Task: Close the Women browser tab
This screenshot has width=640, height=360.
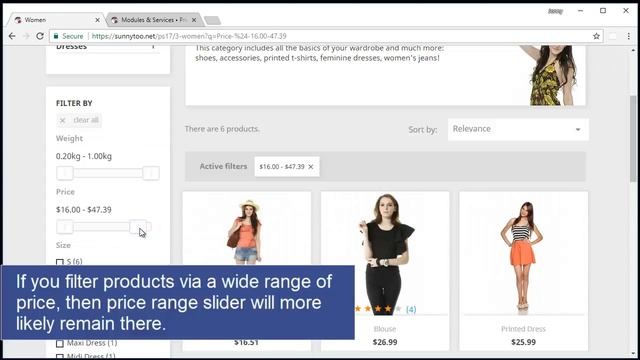Action: click(x=97, y=20)
